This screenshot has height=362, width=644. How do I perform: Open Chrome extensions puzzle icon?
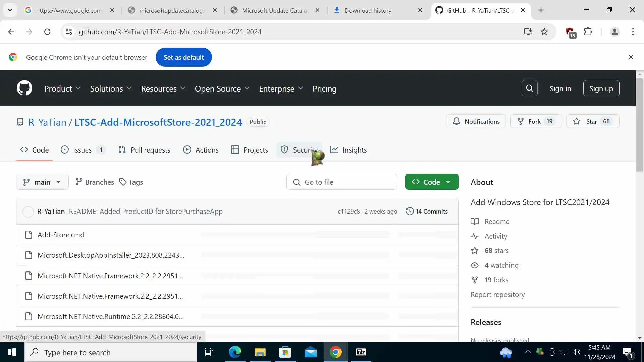pos(588,32)
